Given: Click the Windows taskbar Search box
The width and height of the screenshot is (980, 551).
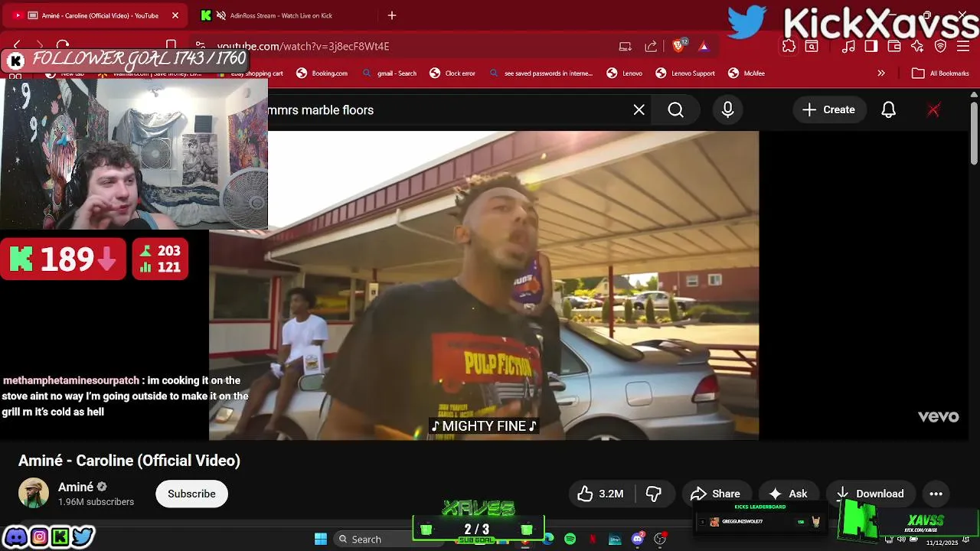Looking at the screenshot, I should pyautogui.click(x=390, y=540).
